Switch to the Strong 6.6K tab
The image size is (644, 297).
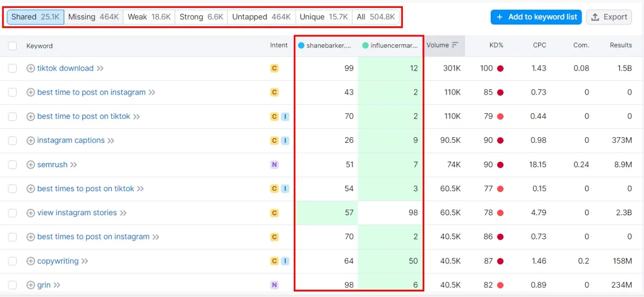click(201, 17)
